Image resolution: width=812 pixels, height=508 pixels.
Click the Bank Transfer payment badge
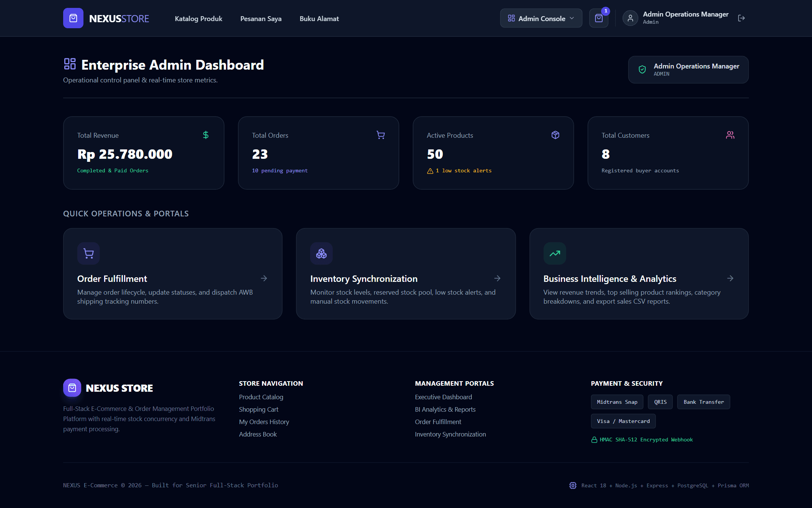[704, 402]
